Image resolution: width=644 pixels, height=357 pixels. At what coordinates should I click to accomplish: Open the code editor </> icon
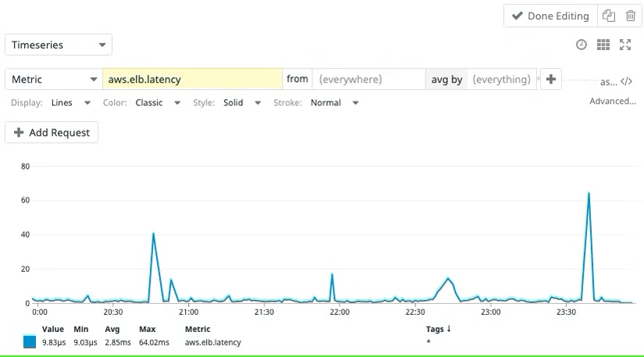(x=626, y=80)
